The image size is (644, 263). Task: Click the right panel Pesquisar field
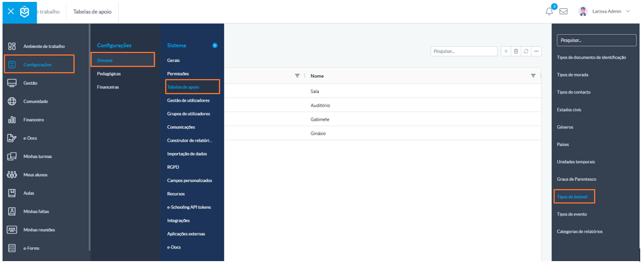pos(597,40)
